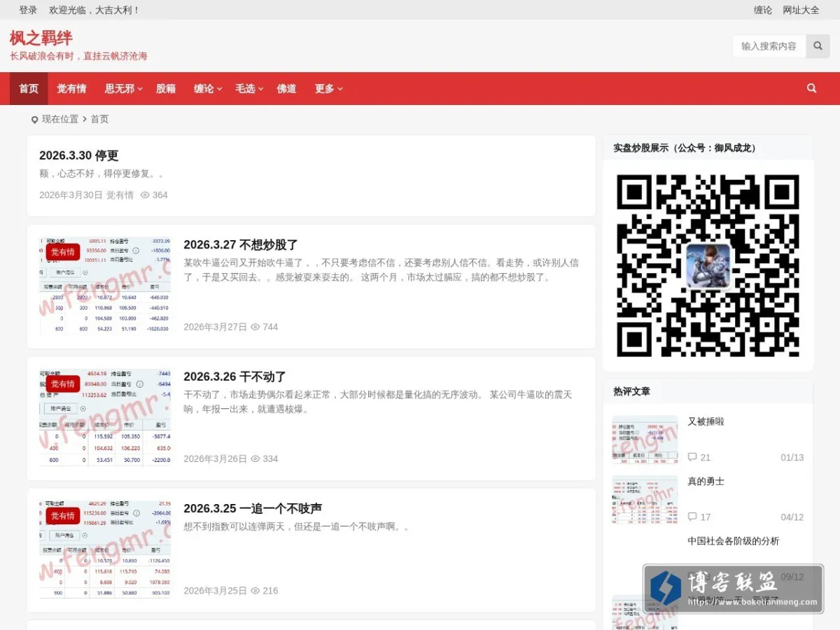Click the 登录 login link

pyautogui.click(x=28, y=10)
